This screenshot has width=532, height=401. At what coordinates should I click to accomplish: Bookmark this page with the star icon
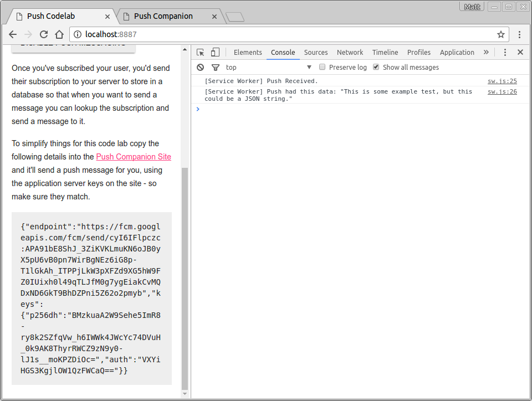[x=500, y=34]
